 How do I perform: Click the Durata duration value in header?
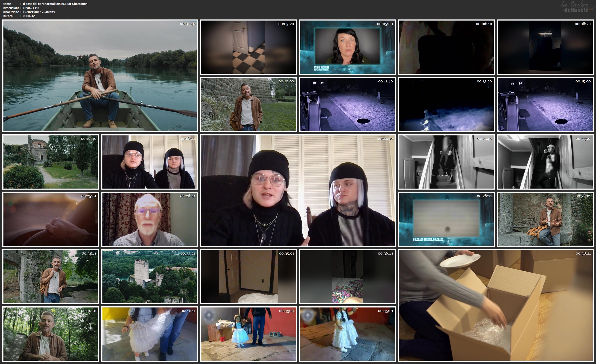tap(29, 16)
